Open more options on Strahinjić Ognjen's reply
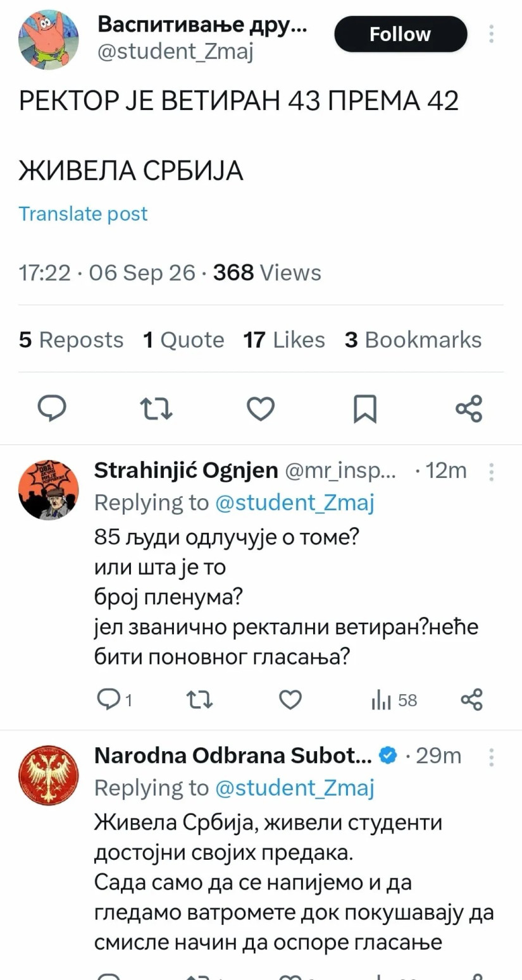This screenshot has width=522, height=980. (492, 472)
